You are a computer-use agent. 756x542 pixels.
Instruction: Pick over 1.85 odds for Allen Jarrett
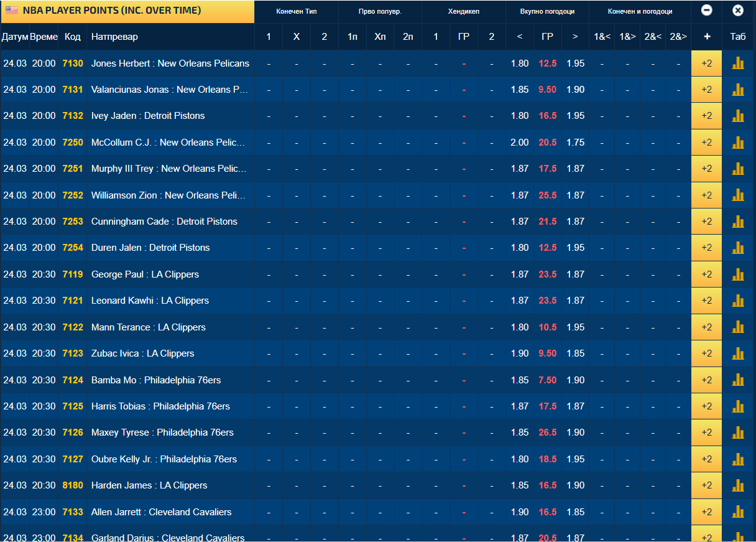pos(575,512)
